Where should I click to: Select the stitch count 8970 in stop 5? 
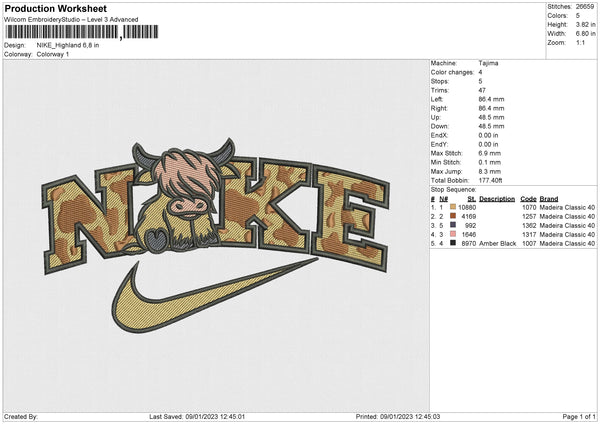pyautogui.click(x=469, y=243)
